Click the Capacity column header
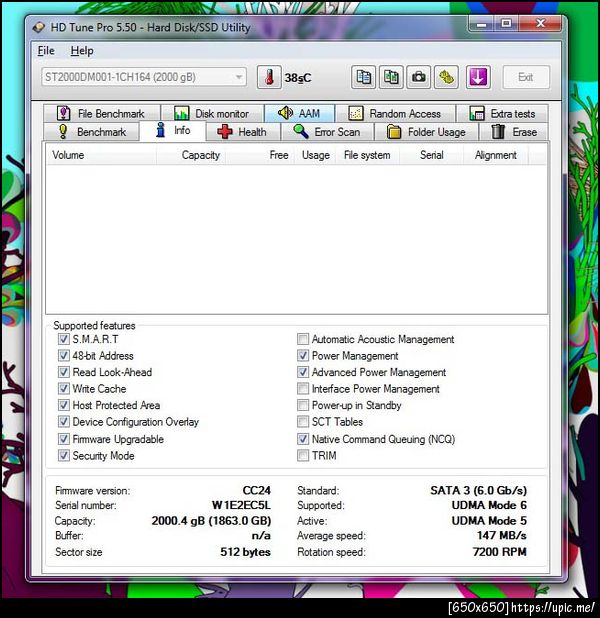600x618 pixels. [x=191, y=155]
